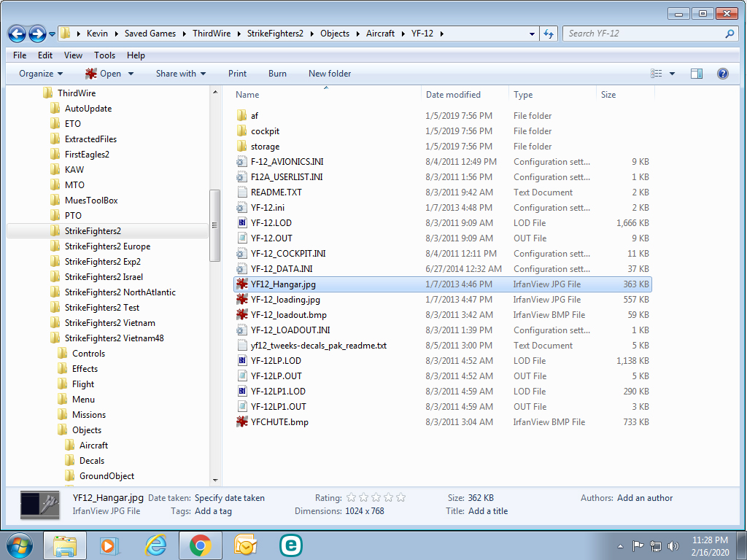
Task: Open StrikeFighters2 Europe folder in tree
Action: click(107, 246)
